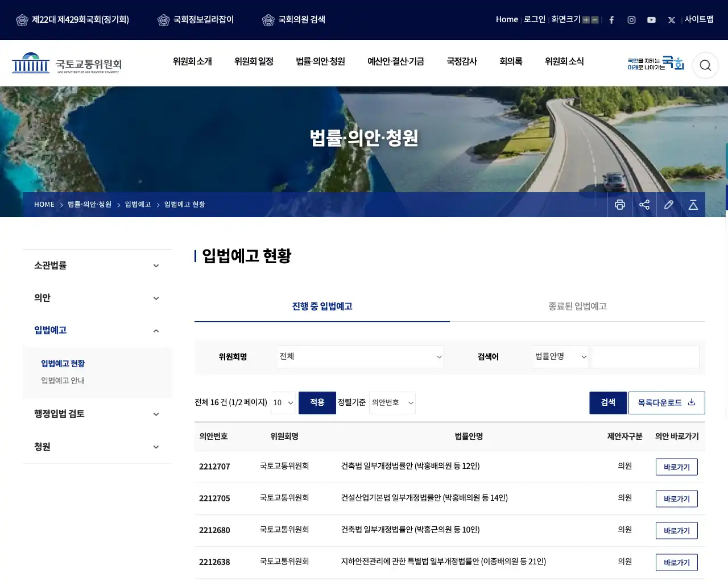Open the 법률·의안·청원 menu
728x582 pixels.
(320, 61)
